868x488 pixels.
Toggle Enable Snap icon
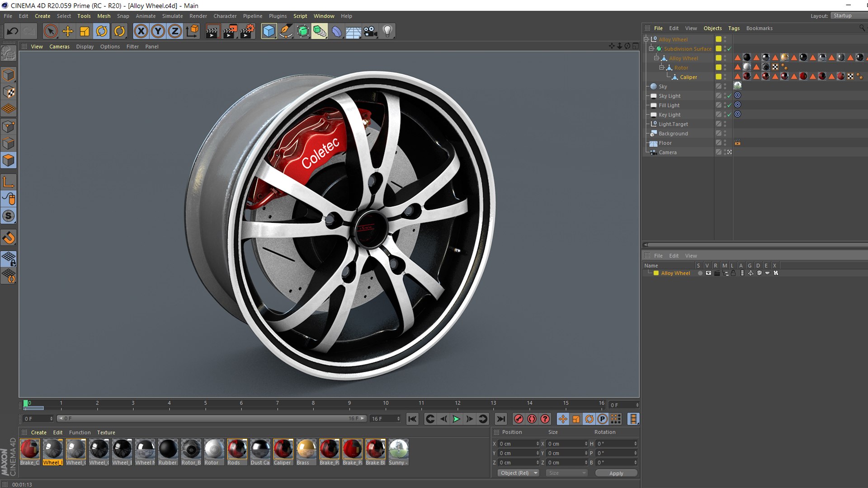point(9,238)
